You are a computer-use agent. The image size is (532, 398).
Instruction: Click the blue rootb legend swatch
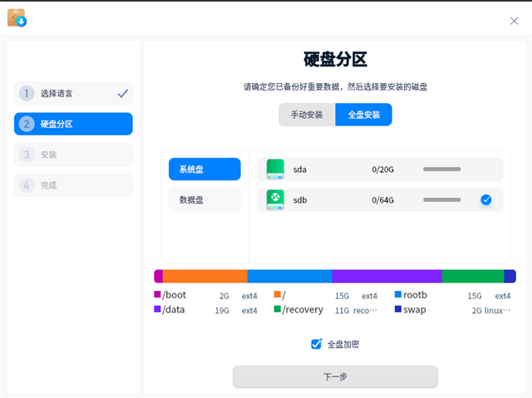[398, 294]
